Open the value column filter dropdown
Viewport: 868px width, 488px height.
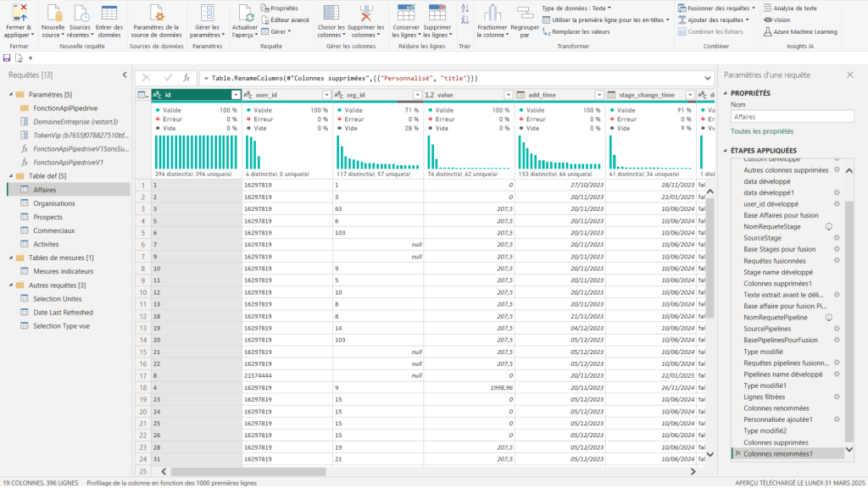coord(508,95)
